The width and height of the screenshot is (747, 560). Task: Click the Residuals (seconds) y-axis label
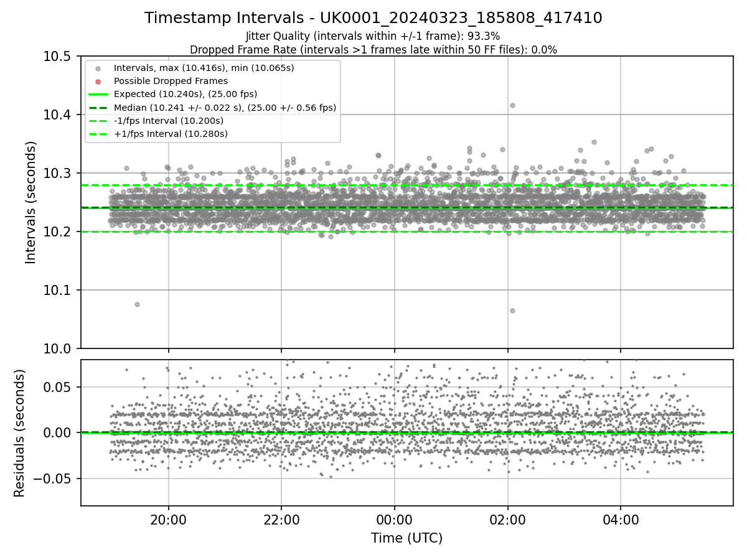point(19,433)
